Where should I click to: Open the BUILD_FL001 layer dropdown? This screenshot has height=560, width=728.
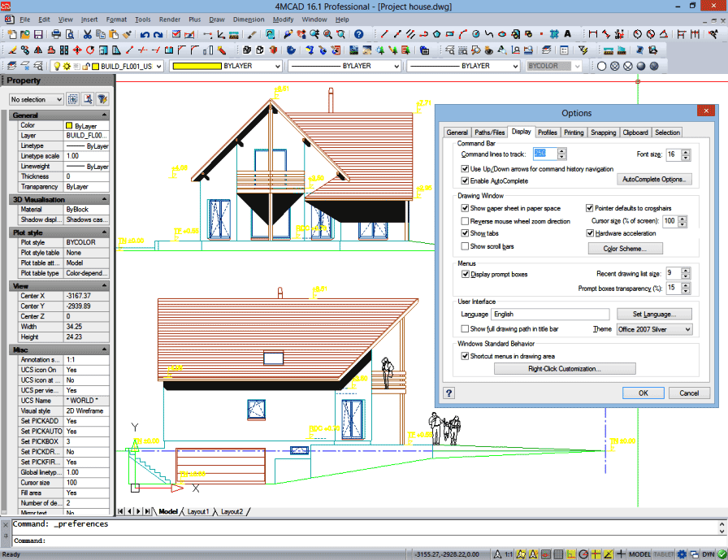coord(127,66)
